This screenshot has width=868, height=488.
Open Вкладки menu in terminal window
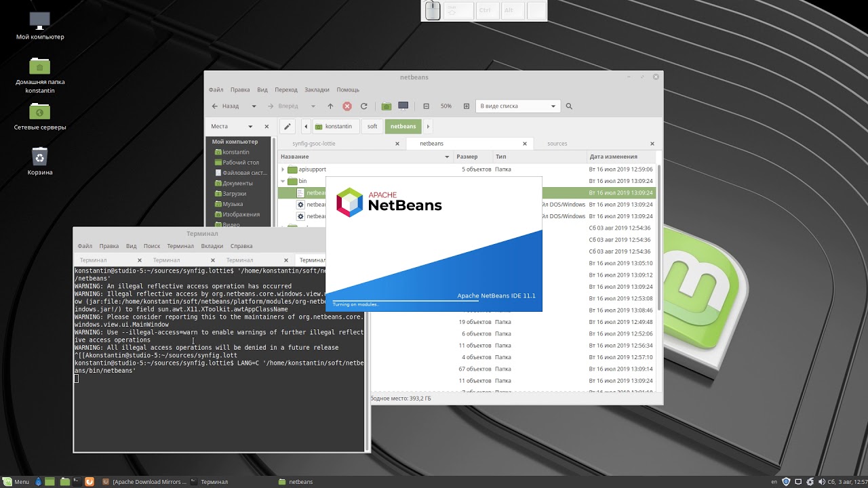point(212,246)
